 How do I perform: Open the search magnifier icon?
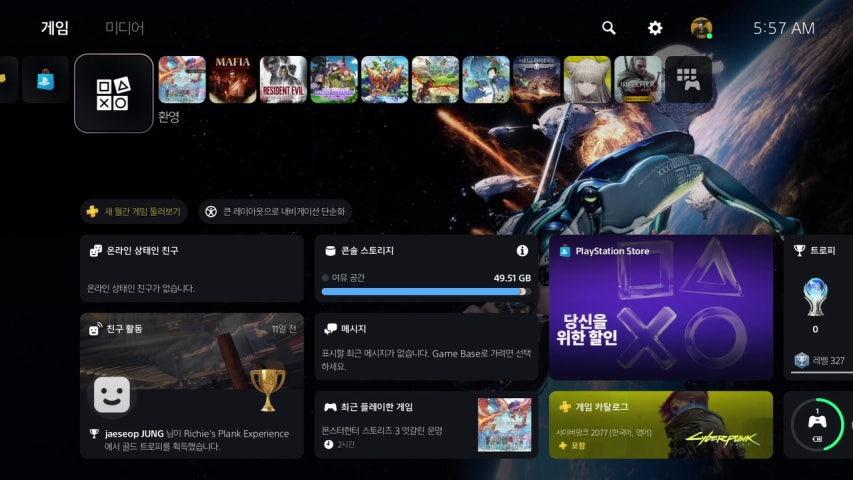(x=609, y=28)
